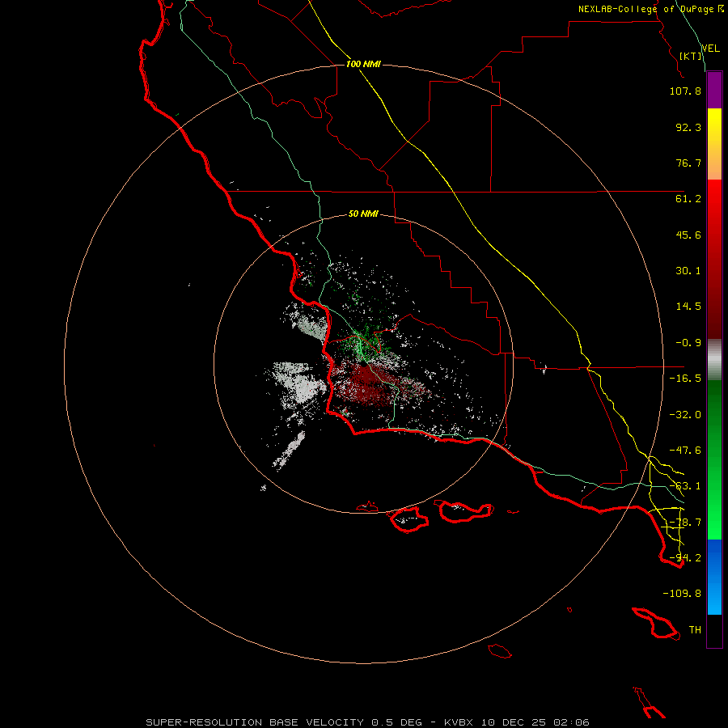Click the -78.7 velocity scale value
728x728 pixels.
(685, 523)
